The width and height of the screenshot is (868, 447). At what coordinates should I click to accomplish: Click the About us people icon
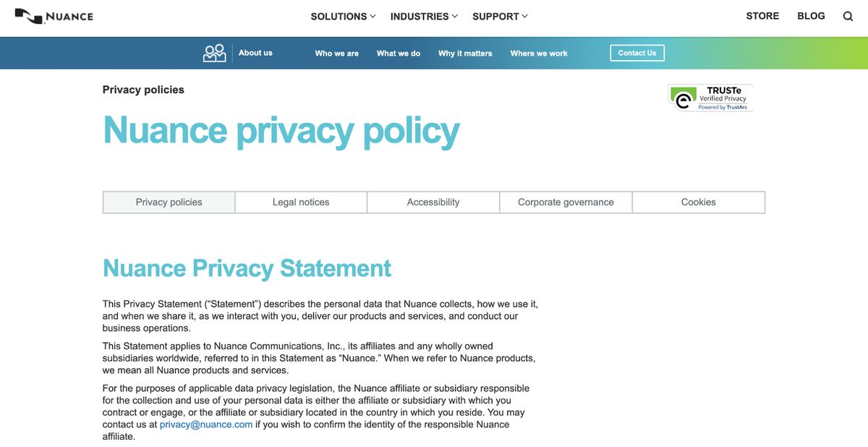215,54
